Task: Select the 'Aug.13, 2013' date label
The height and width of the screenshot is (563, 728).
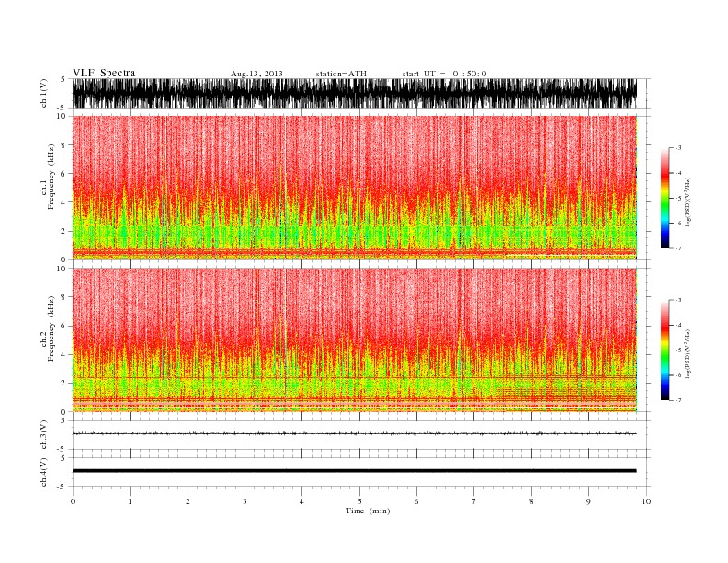Action: point(256,74)
